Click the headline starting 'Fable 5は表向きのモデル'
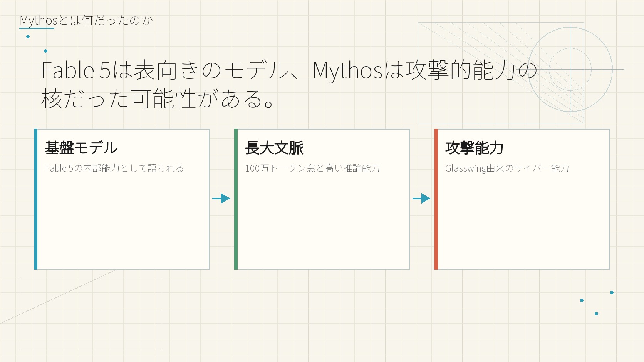Viewport: 644px width, 362px height. tap(289, 84)
